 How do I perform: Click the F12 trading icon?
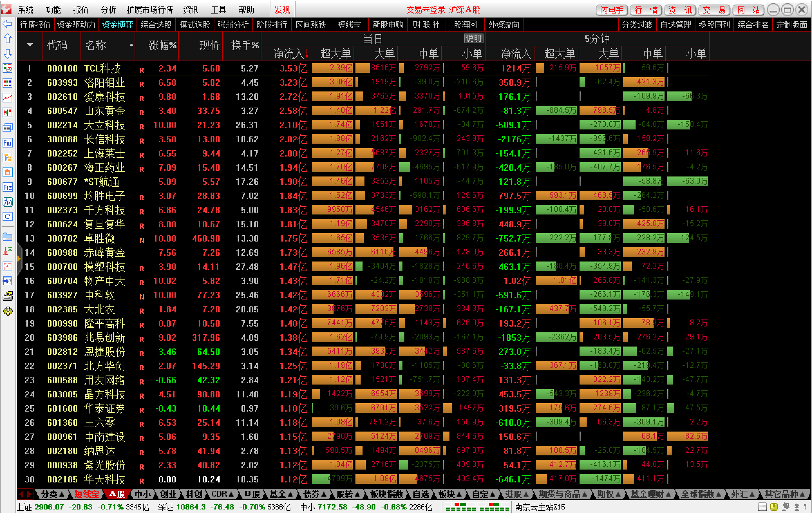coord(7,187)
